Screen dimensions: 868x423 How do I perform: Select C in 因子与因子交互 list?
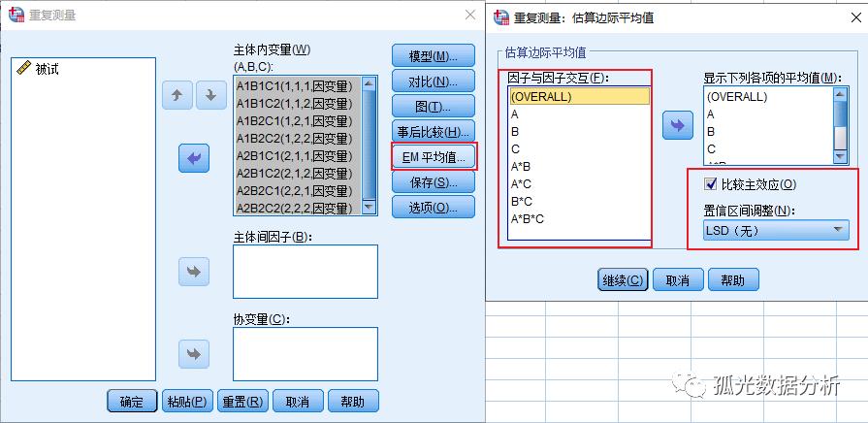coord(580,149)
